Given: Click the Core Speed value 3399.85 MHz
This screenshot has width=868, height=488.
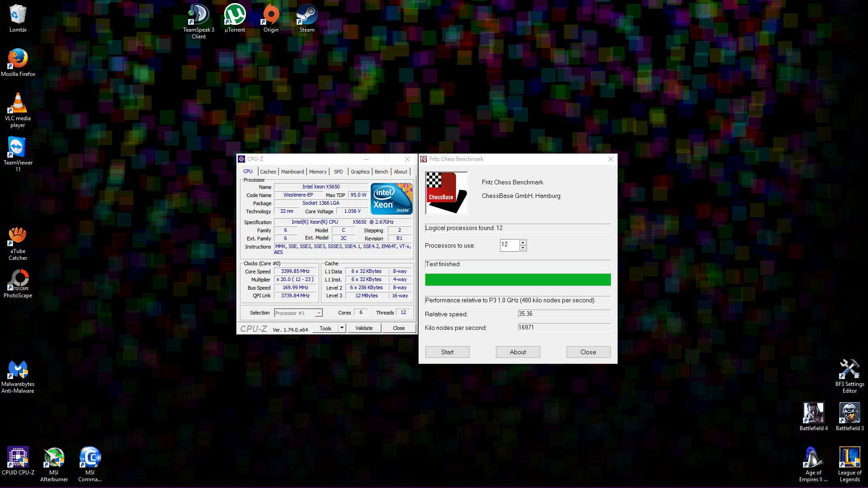Looking at the screenshot, I should (x=295, y=272).
